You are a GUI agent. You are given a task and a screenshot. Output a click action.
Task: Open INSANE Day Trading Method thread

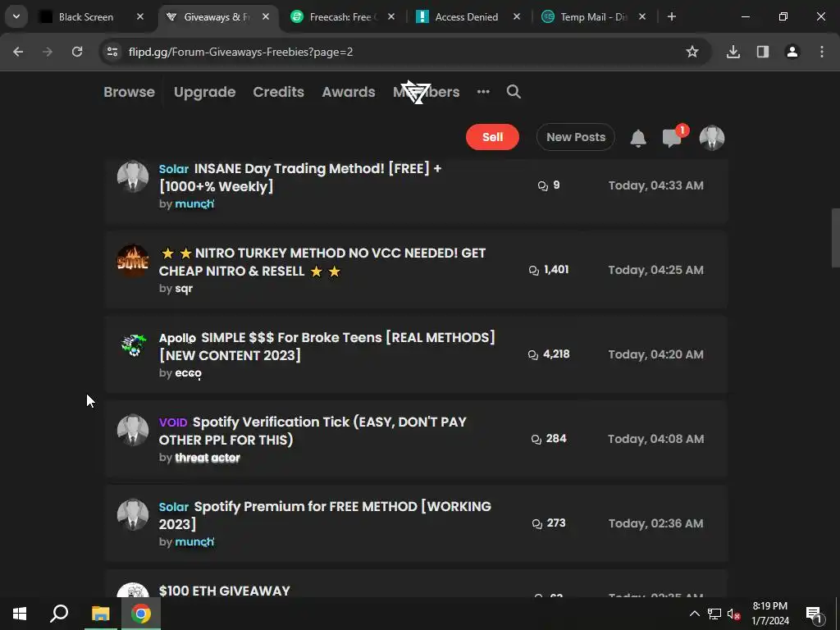point(300,177)
